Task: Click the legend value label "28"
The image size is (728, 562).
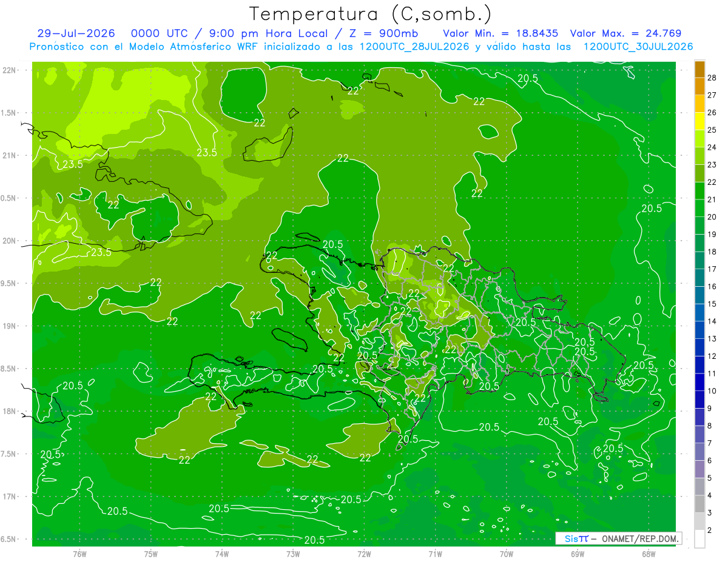Action: 712,78
